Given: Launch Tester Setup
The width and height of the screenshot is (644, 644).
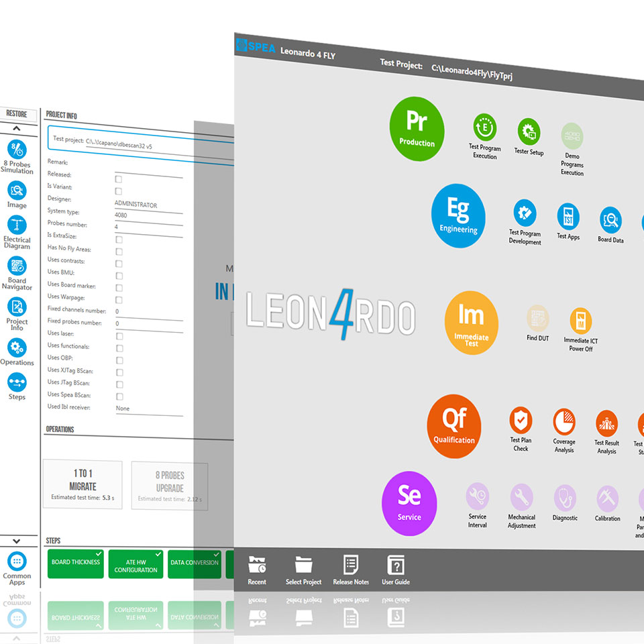Looking at the screenshot, I should coord(529,131).
